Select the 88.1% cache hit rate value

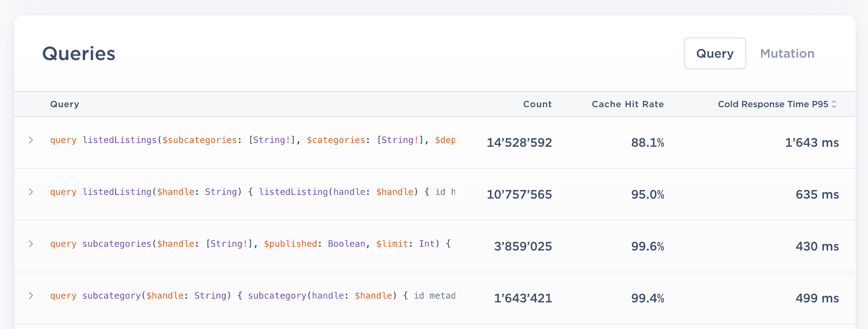(x=648, y=143)
